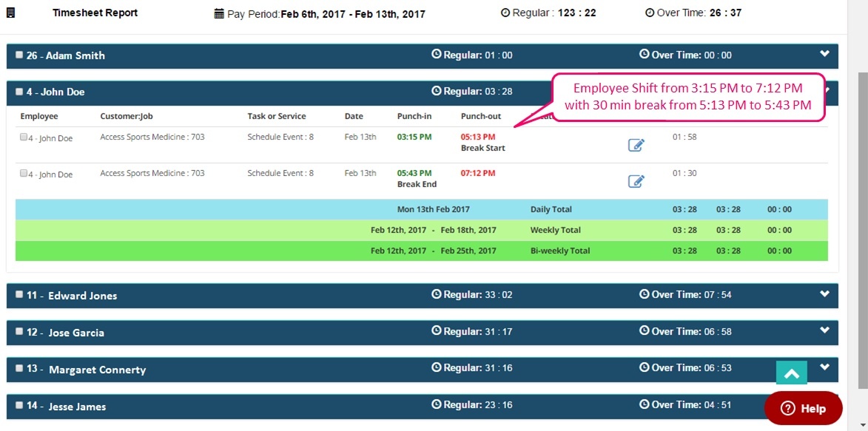
Task: Click edit icon for 03:15 PM punch-in row
Action: (x=636, y=145)
